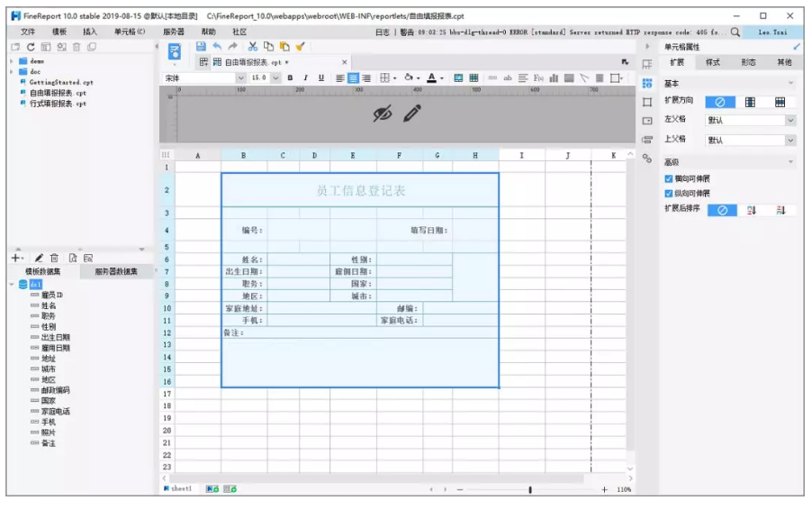Delete the selected dataset with the trash icon
The image size is (812, 510).
pos(54,258)
